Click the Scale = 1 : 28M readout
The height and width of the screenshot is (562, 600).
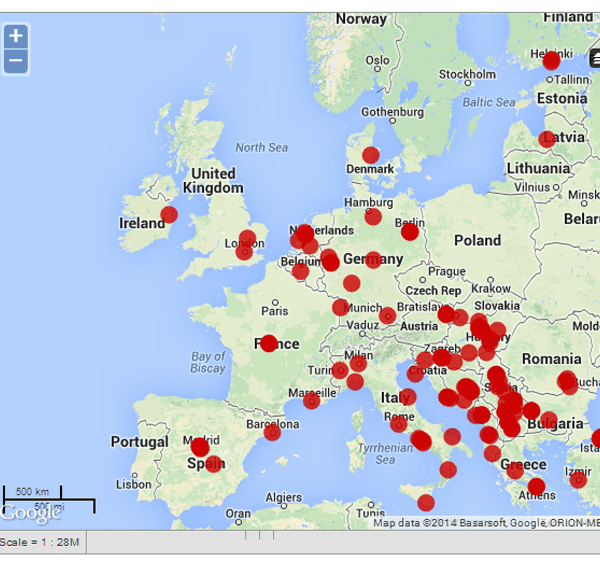39,542
